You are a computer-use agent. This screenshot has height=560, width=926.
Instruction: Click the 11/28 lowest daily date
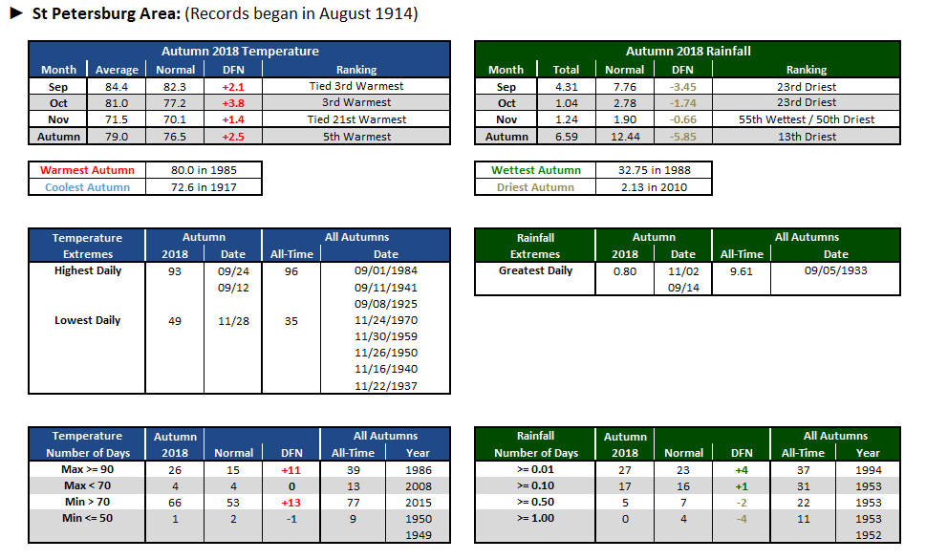point(233,321)
